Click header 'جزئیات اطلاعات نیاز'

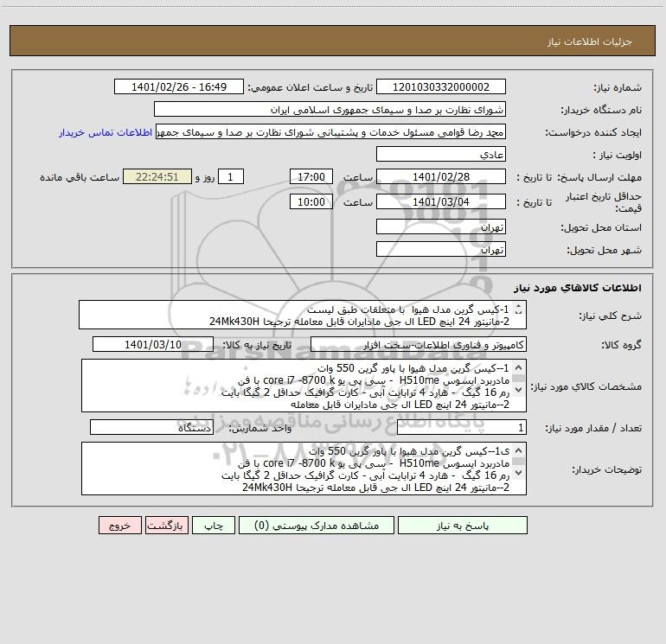(590, 41)
